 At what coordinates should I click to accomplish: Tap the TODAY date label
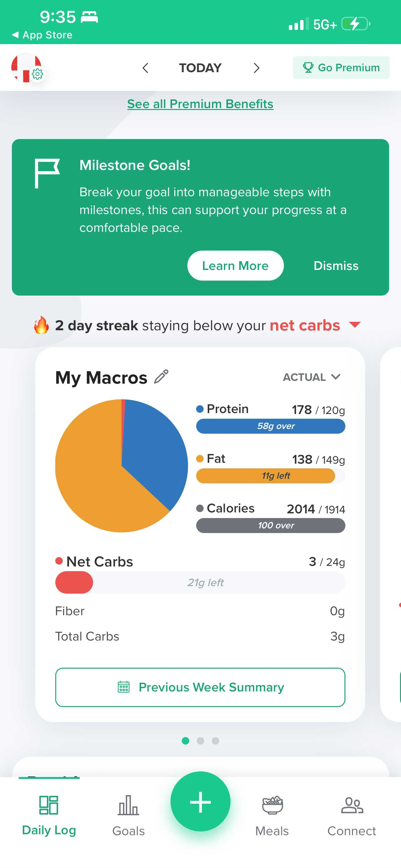point(200,68)
